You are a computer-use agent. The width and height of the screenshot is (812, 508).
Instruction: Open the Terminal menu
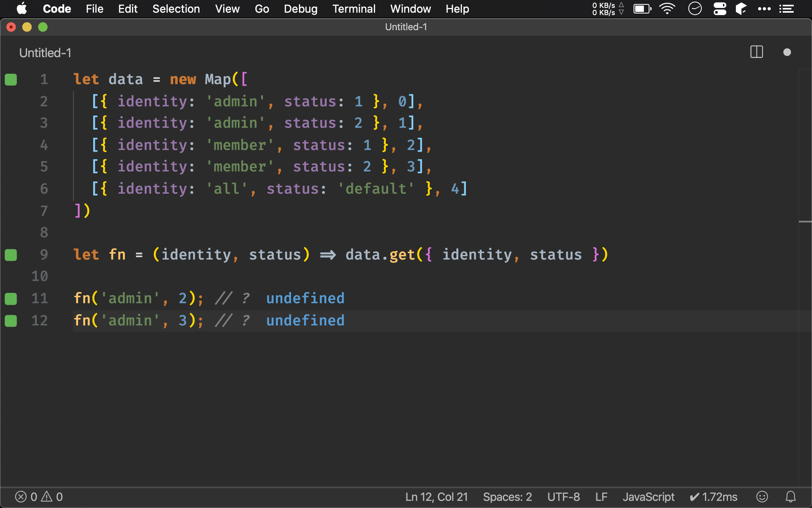[354, 9]
